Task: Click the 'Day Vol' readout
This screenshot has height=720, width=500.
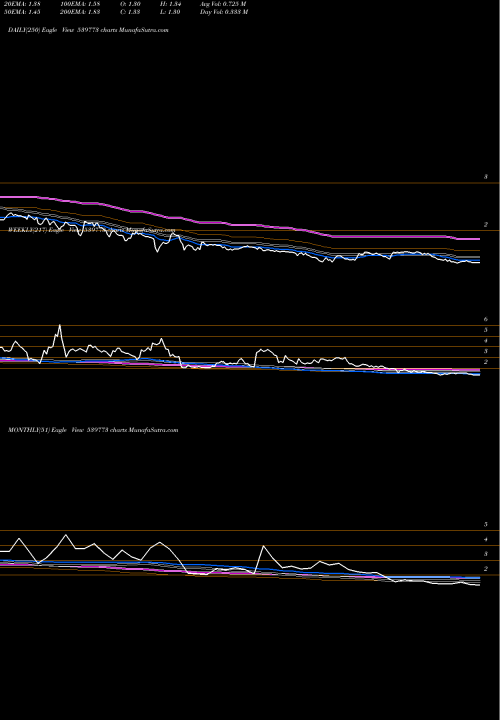Action: pyautogui.click(x=224, y=12)
